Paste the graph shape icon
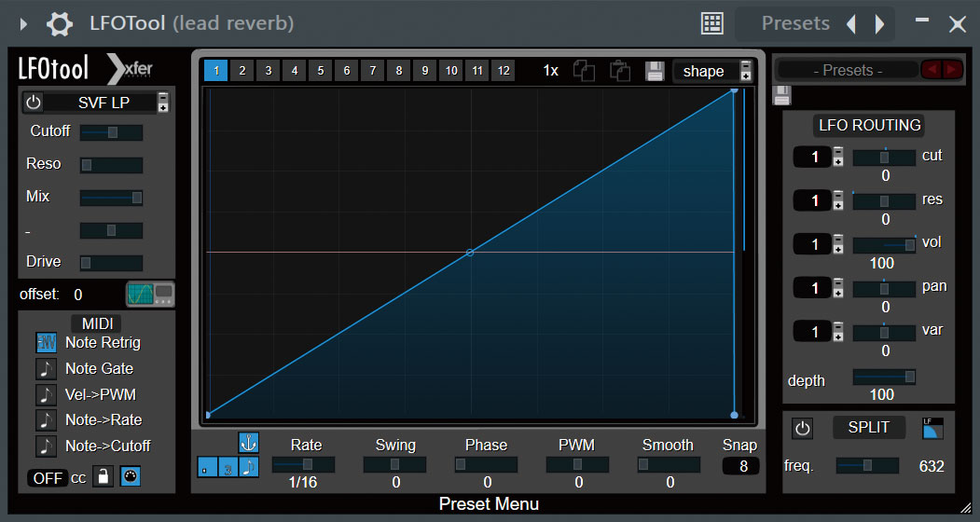The height and width of the screenshot is (522, 980). tap(619, 71)
